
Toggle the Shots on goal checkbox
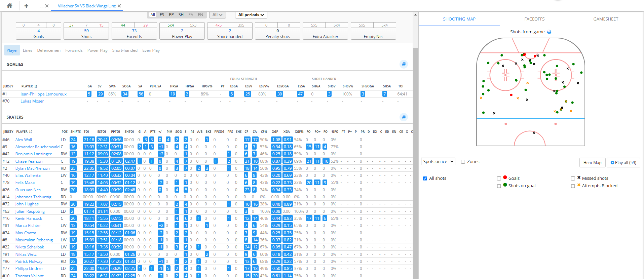click(499, 186)
